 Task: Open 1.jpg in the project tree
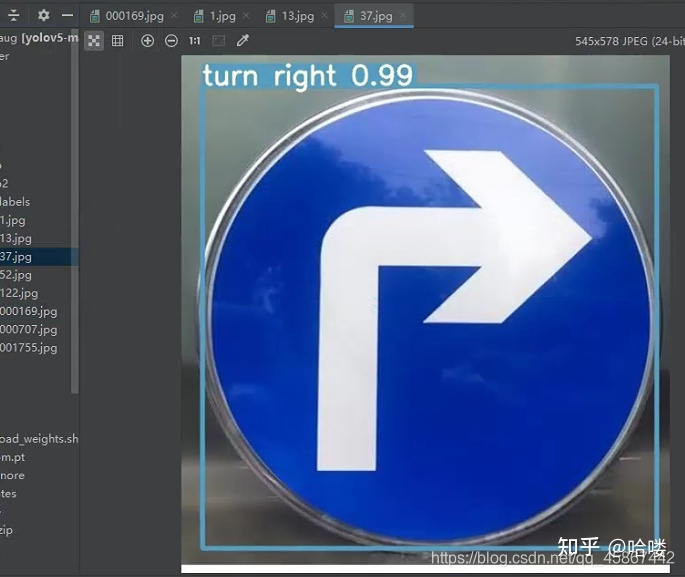[13, 220]
